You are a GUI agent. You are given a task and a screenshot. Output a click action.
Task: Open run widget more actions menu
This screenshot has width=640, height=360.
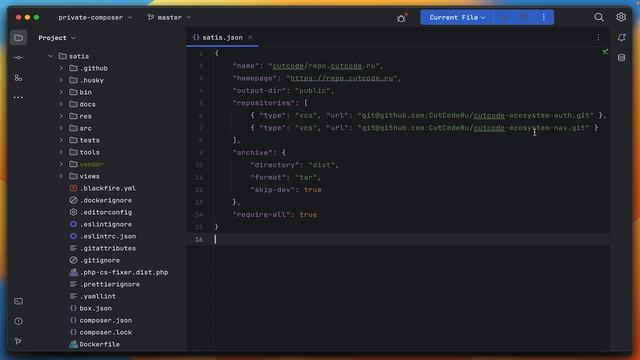[x=544, y=17]
